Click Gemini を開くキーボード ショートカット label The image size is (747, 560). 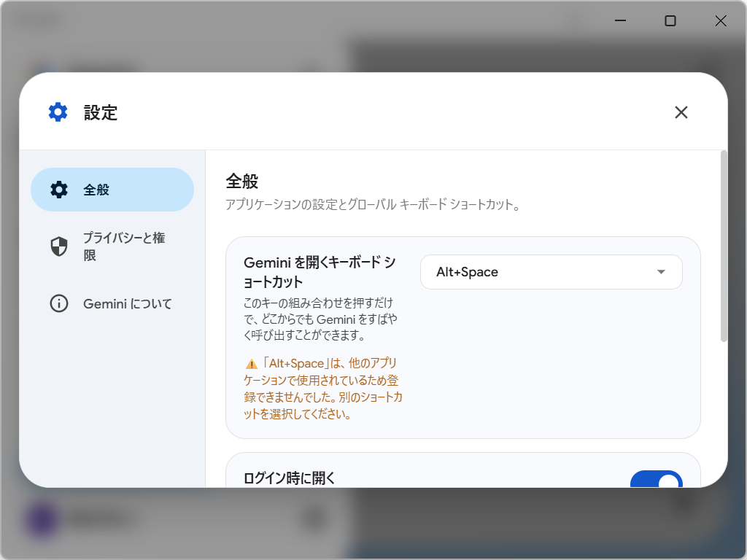pyautogui.click(x=320, y=272)
